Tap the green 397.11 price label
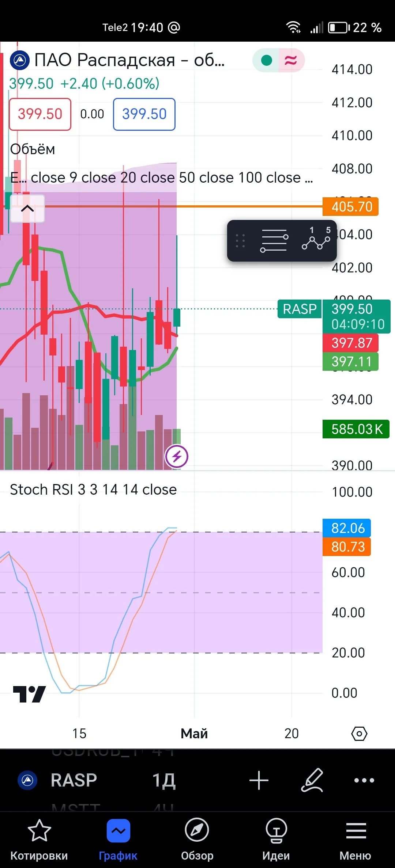The image size is (395, 868). 351,362
